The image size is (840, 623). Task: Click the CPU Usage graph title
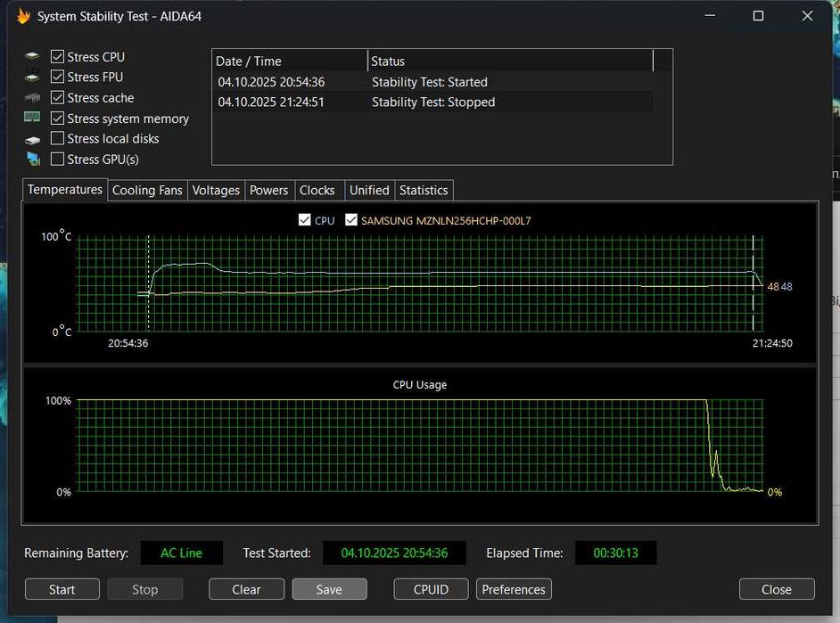[420, 385]
